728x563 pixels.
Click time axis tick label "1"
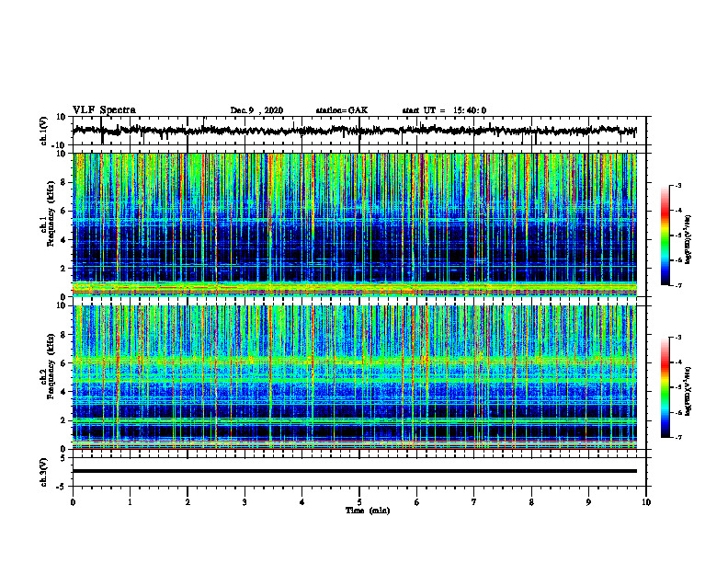coord(130,502)
